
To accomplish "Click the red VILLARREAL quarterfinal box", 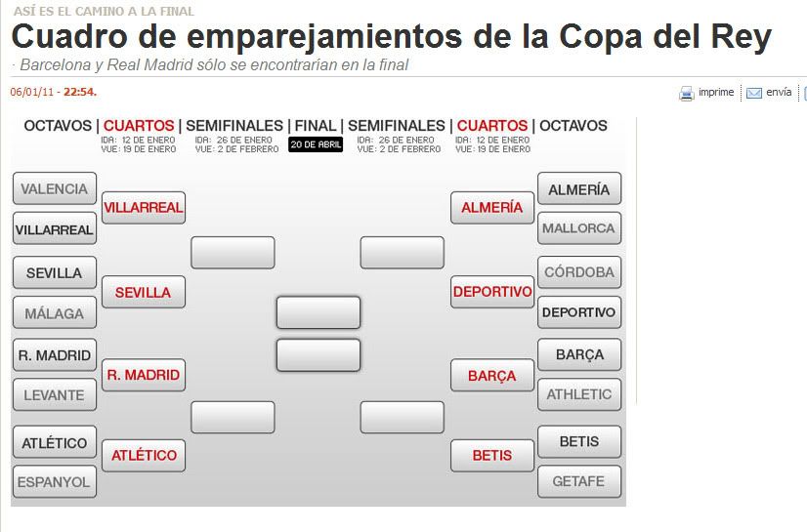I will click(144, 208).
